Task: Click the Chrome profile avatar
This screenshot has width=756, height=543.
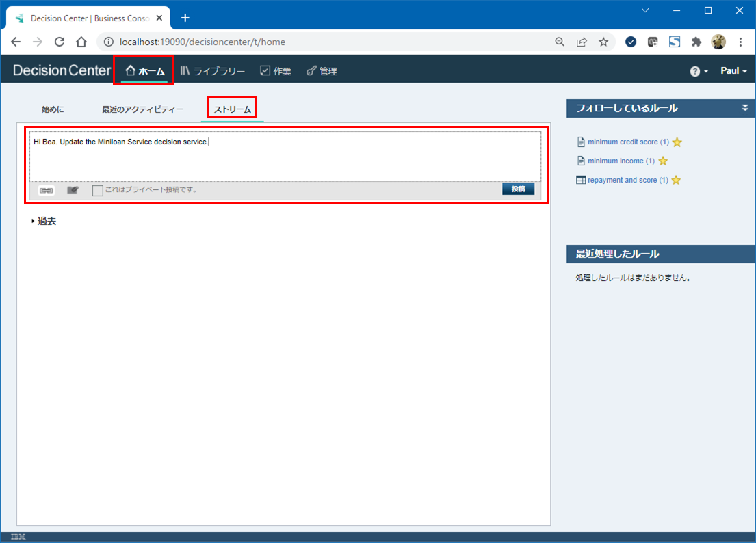Action: (x=718, y=42)
